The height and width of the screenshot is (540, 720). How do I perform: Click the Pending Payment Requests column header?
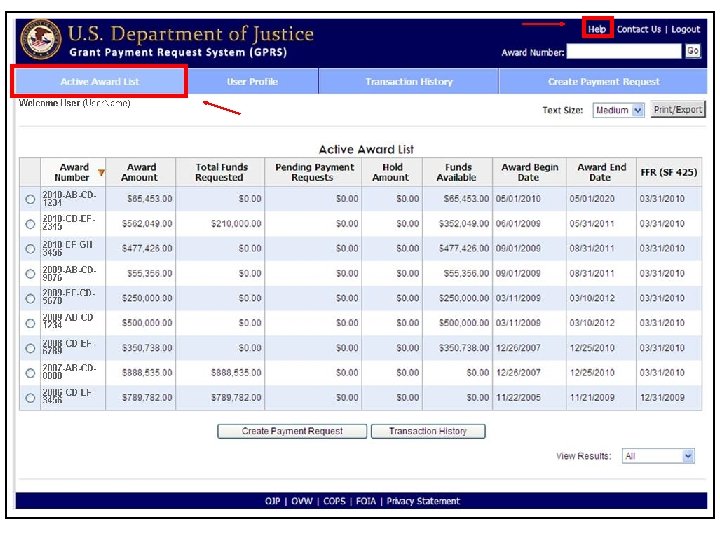pos(313,172)
